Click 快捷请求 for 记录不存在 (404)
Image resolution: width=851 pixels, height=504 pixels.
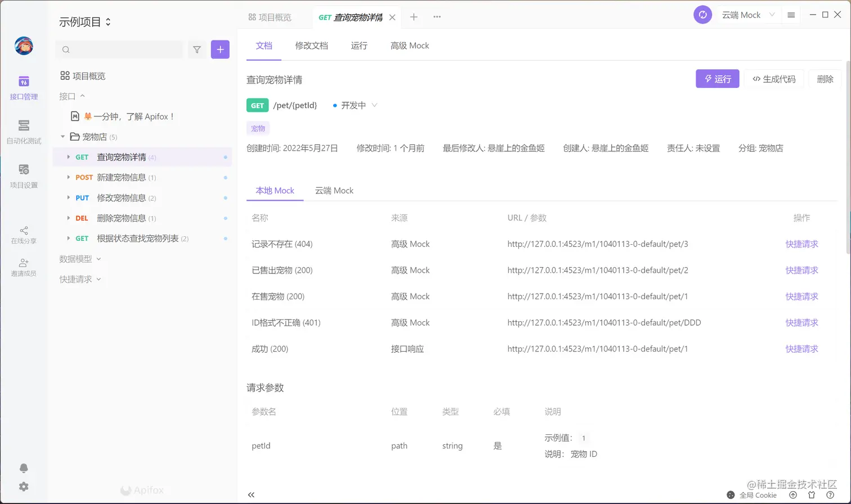tap(802, 244)
